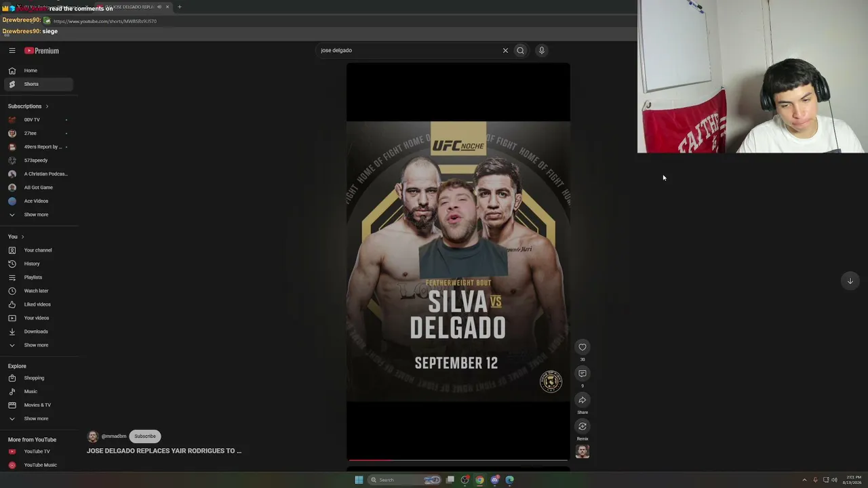868x488 pixels.
Task: Open the @mmadbm channel avatar
Action: (x=93, y=436)
